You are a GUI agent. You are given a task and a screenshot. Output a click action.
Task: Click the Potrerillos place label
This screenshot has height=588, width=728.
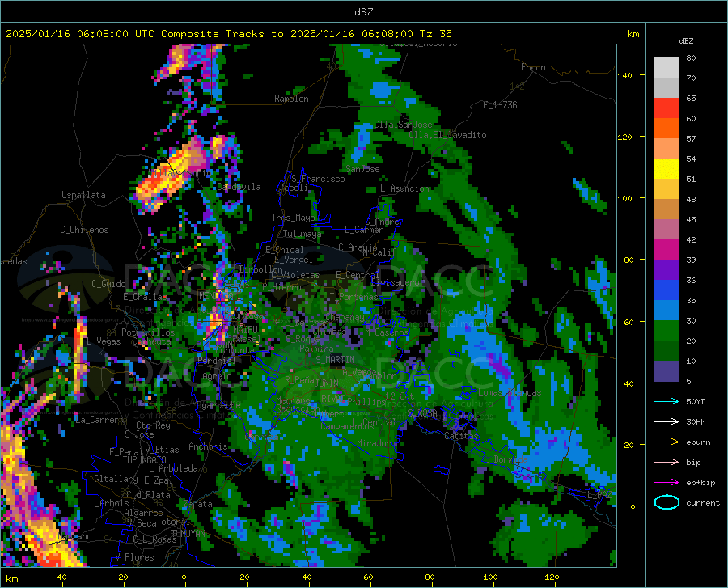[x=148, y=332]
